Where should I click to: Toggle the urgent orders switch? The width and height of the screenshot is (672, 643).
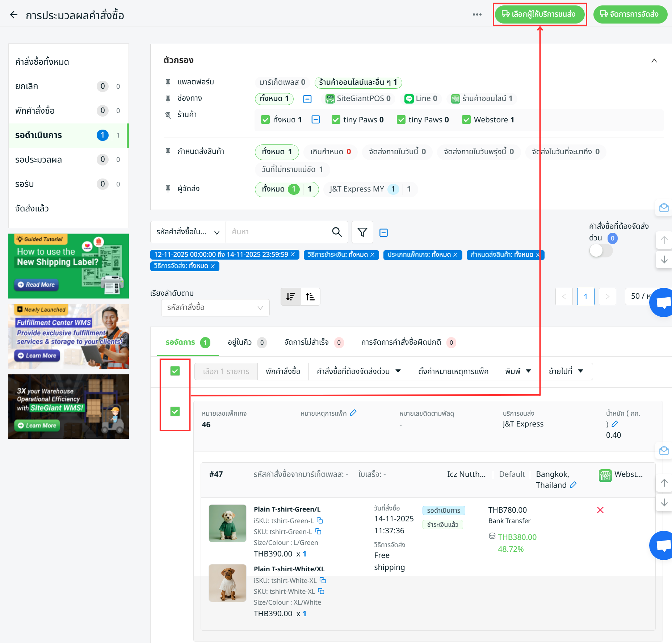601,250
